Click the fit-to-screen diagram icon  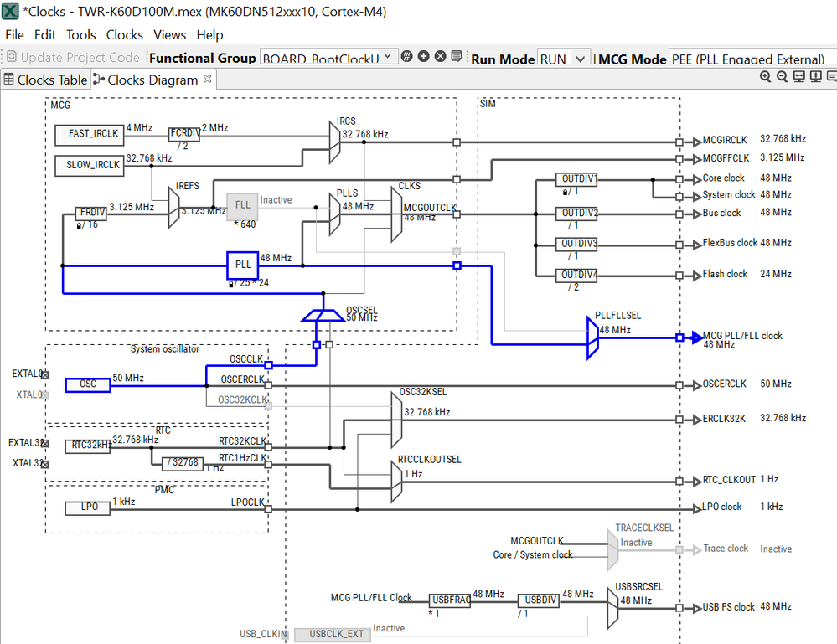point(799,77)
